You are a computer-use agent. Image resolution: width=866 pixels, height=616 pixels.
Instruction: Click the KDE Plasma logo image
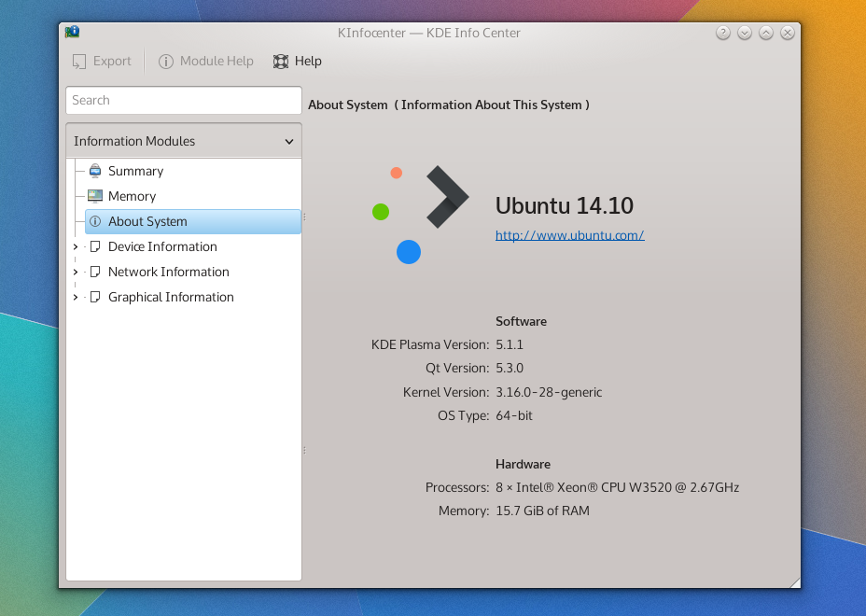421,215
